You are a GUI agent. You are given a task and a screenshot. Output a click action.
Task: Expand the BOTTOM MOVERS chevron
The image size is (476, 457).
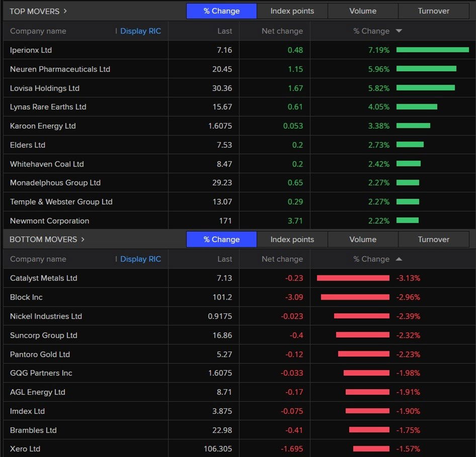[83, 239]
